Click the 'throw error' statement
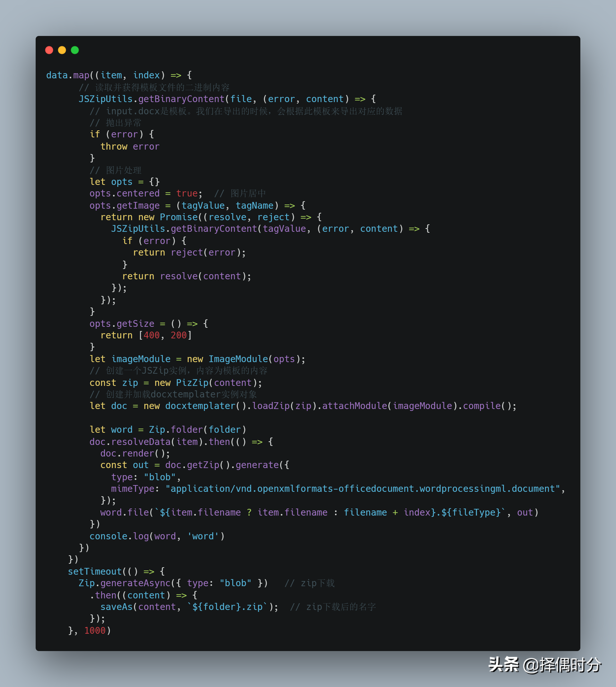Screen dimensions: 616x687 [130, 146]
